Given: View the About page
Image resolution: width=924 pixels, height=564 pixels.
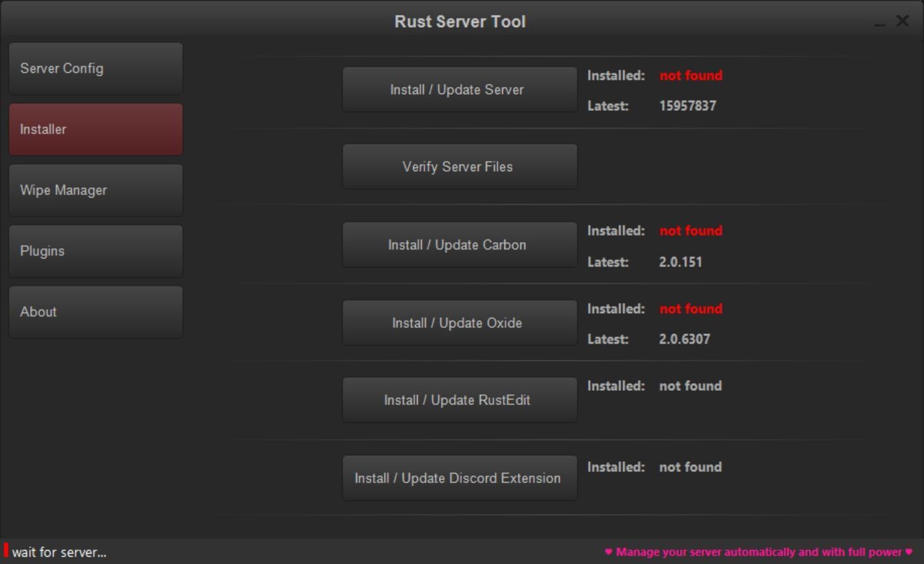Looking at the screenshot, I should (95, 312).
